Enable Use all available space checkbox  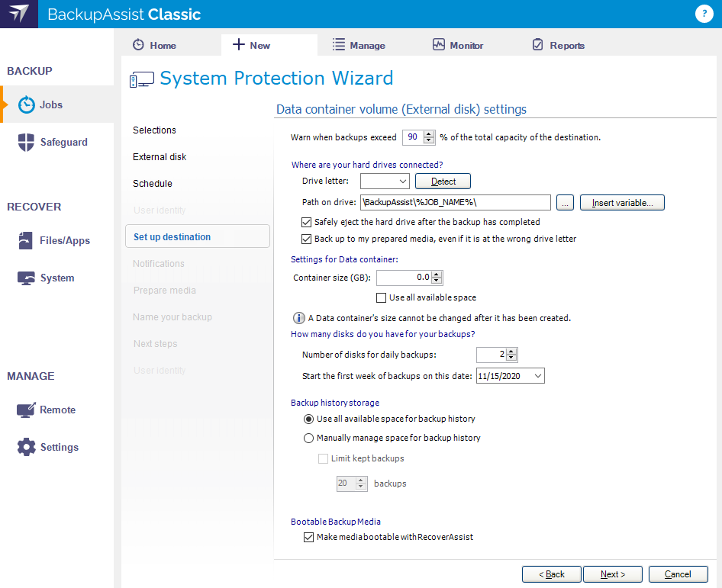[x=382, y=297]
